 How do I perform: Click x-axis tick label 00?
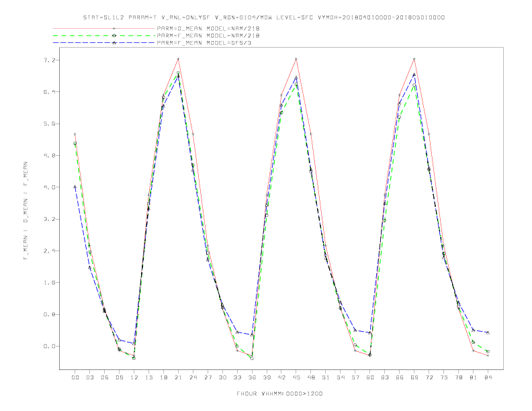[75, 377]
